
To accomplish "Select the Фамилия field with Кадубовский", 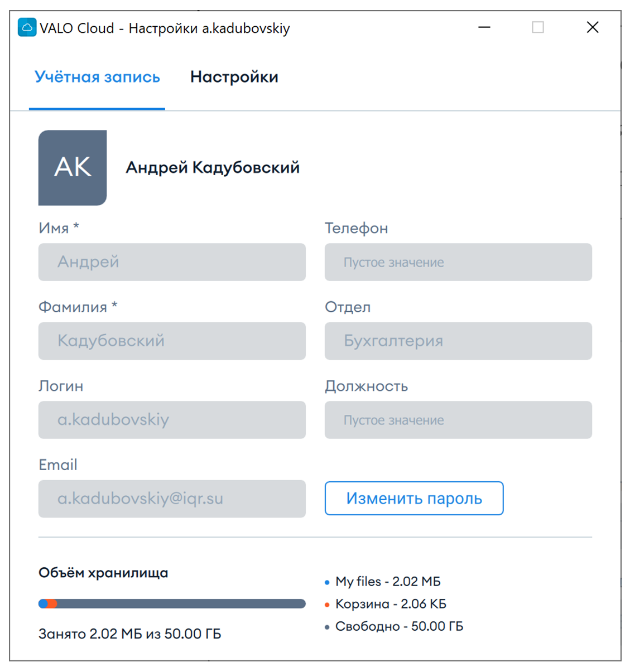I will click(172, 341).
